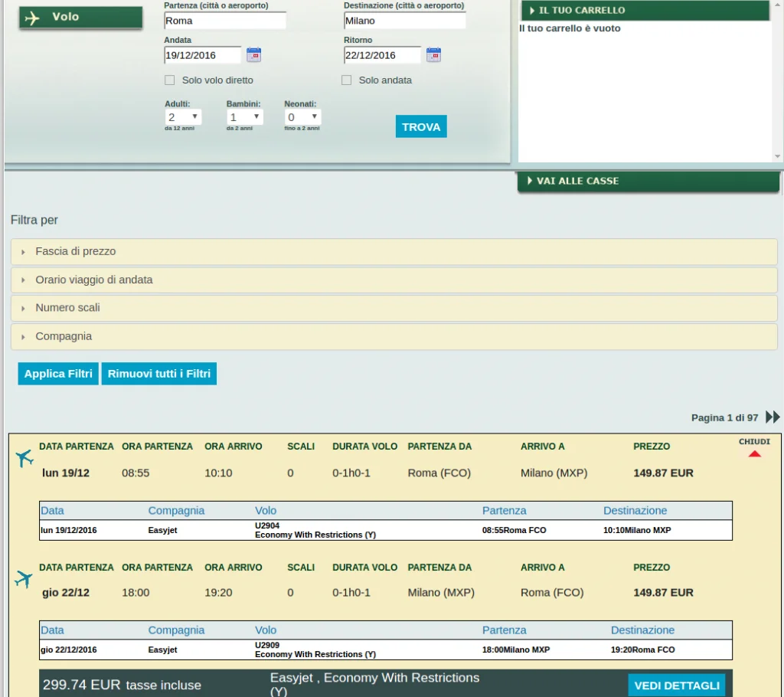Image resolution: width=784 pixels, height=697 pixels.
Task: Click return departure time 18:00
Action: coord(136,592)
